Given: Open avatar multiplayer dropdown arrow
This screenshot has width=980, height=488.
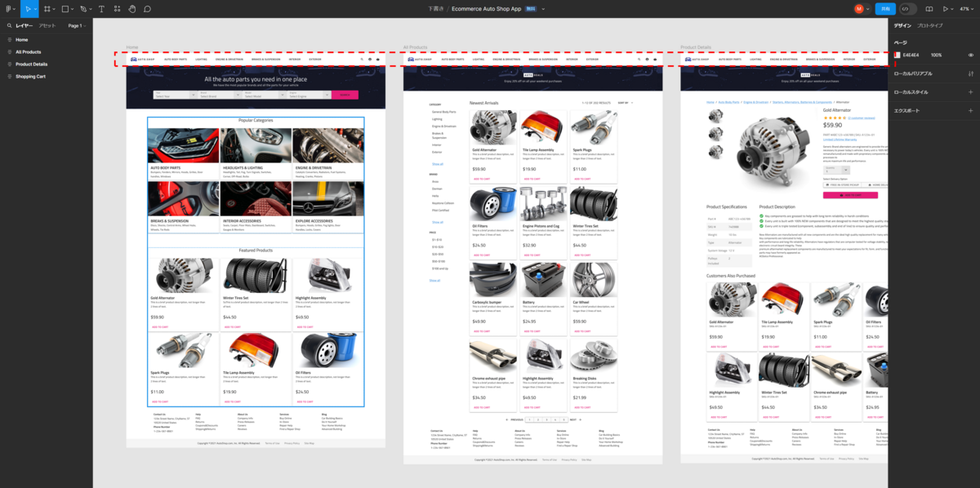Looking at the screenshot, I should click(868, 8).
